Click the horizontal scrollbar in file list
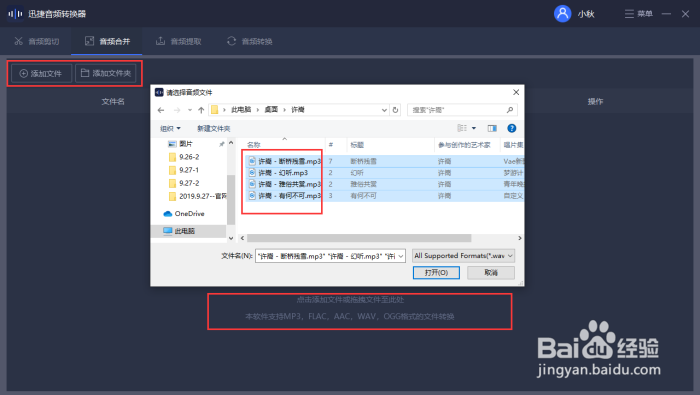Viewport: 700px width, 395px height. [359, 238]
